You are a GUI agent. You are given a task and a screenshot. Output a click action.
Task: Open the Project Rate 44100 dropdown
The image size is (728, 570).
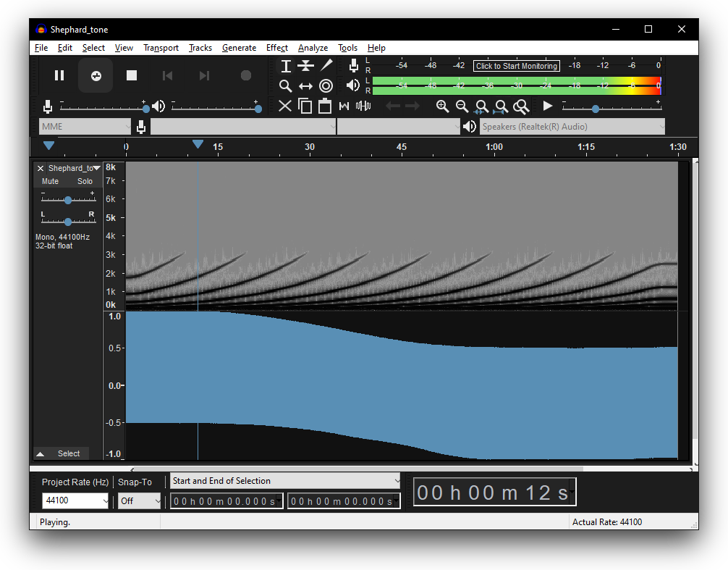75,500
